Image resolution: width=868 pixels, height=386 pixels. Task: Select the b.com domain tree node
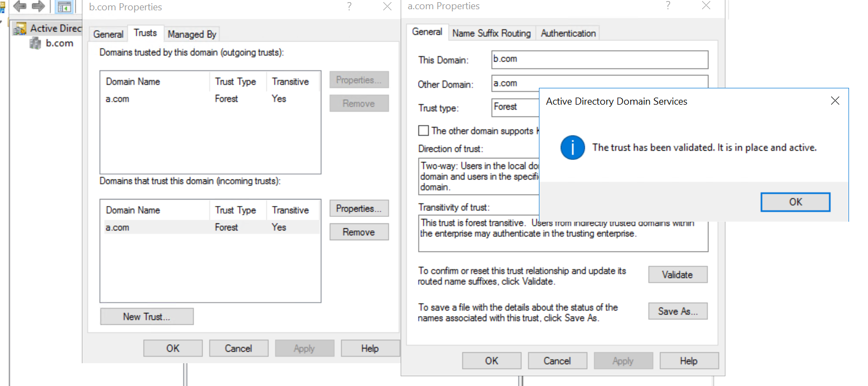coord(52,43)
